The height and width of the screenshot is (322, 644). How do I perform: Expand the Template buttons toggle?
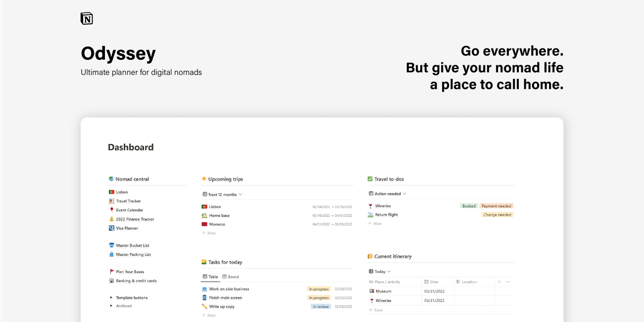pos(111,297)
